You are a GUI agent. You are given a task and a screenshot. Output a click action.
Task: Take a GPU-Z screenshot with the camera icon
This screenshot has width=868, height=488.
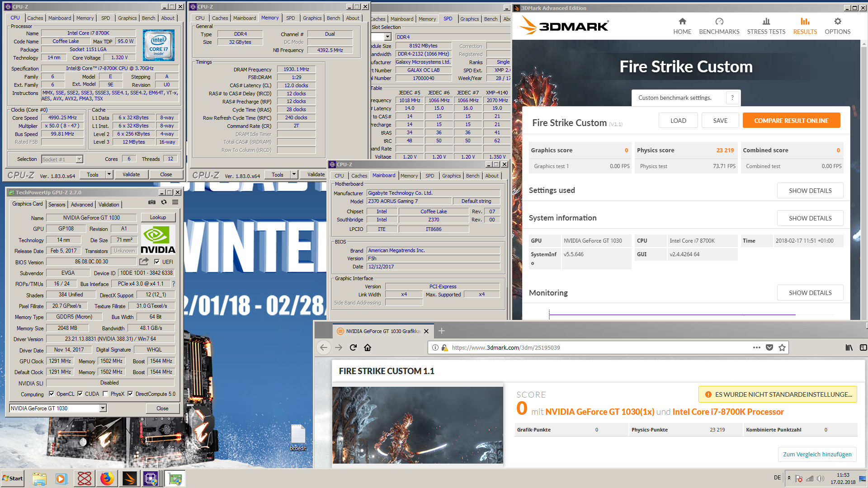(x=152, y=202)
